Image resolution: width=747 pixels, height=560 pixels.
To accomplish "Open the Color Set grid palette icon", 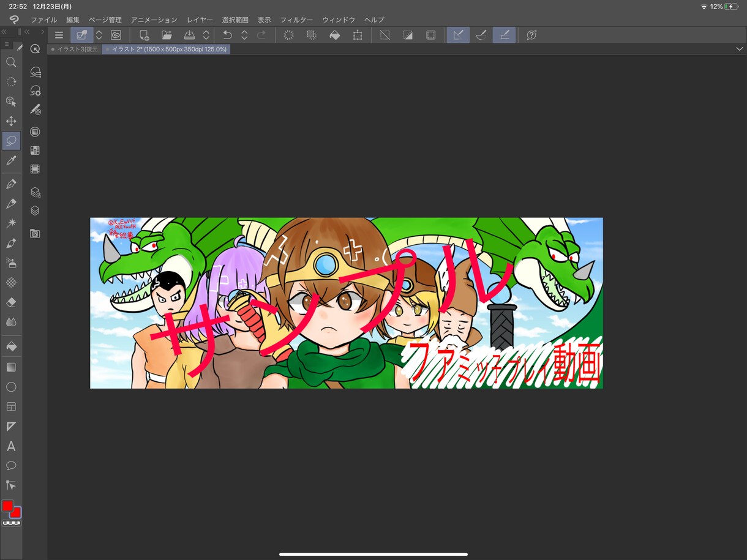I will pyautogui.click(x=36, y=150).
